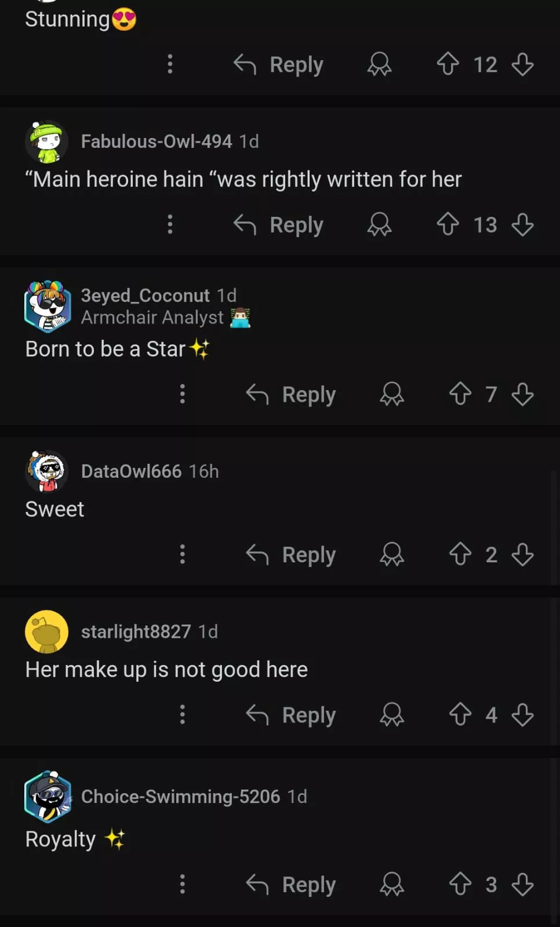Upvote the "Born to be a Star" comment
The image size is (560, 927).
click(460, 394)
